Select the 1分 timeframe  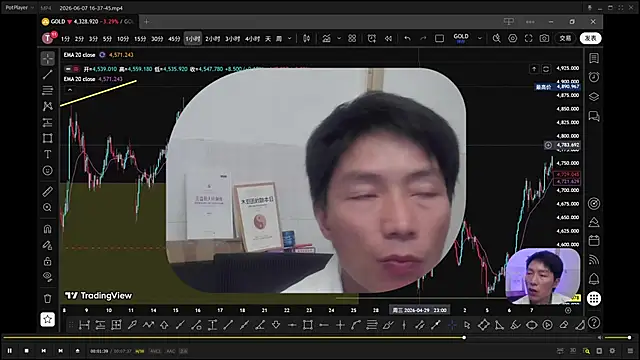[65, 39]
